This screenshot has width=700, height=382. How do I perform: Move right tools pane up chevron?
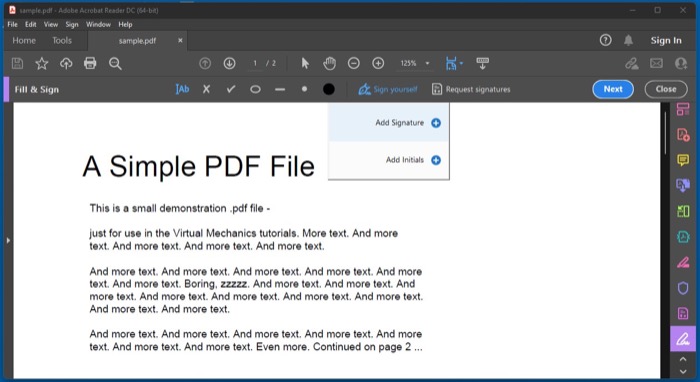point(683,359)
